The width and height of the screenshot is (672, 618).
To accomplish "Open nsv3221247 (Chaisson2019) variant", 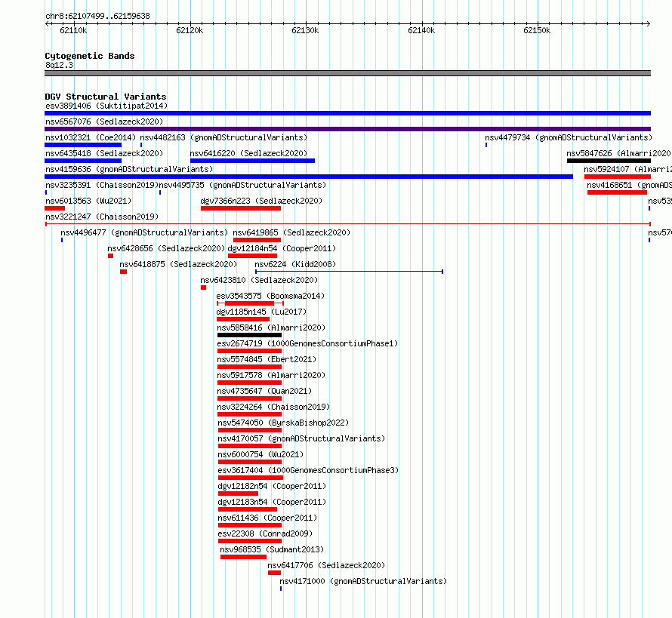I will point(102,217).
